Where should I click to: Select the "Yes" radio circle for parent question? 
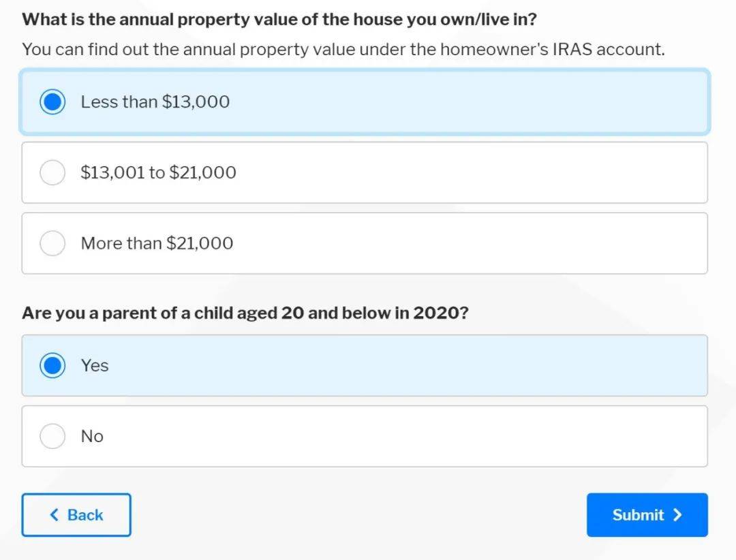pos(52,366)
